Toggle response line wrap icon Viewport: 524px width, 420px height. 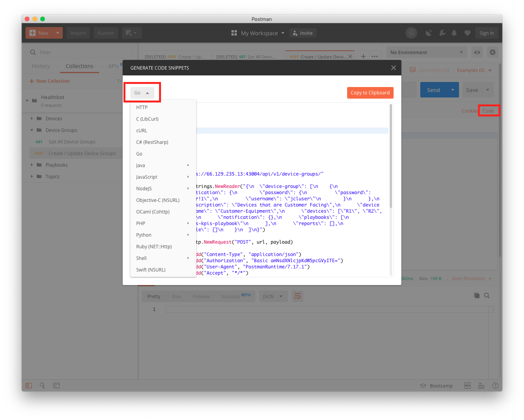[297, 297]
